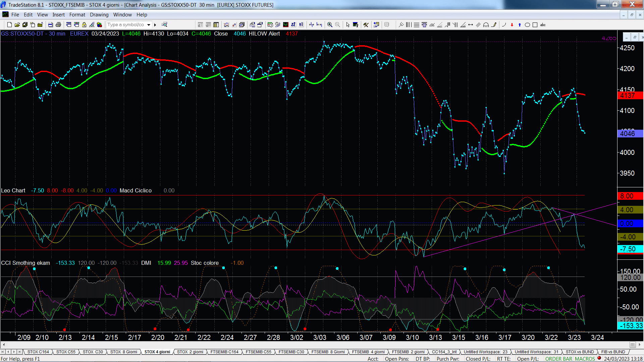The image size is (644, 362).
Task: Open Untitled Workspace: 23 tab
Action: (x=486, y=352)
